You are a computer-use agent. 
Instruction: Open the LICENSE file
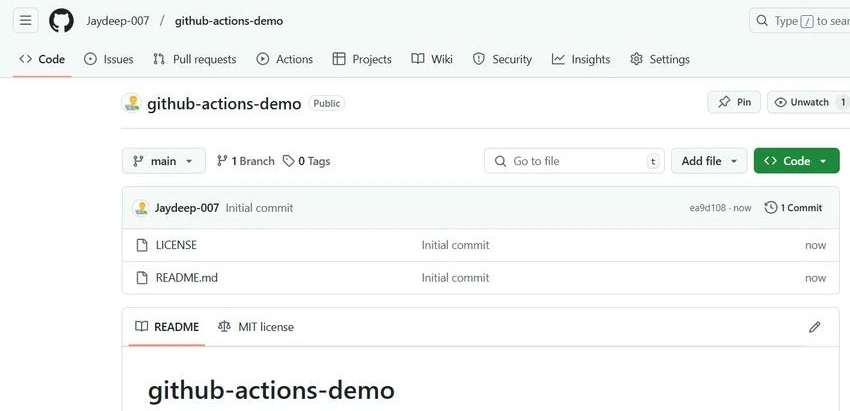click(176, 245)
